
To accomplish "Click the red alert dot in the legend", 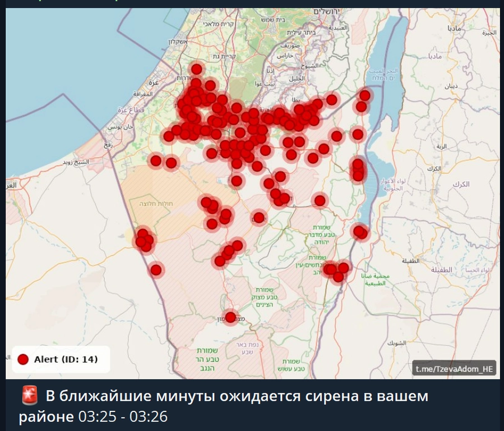I will tap(23, 359).
